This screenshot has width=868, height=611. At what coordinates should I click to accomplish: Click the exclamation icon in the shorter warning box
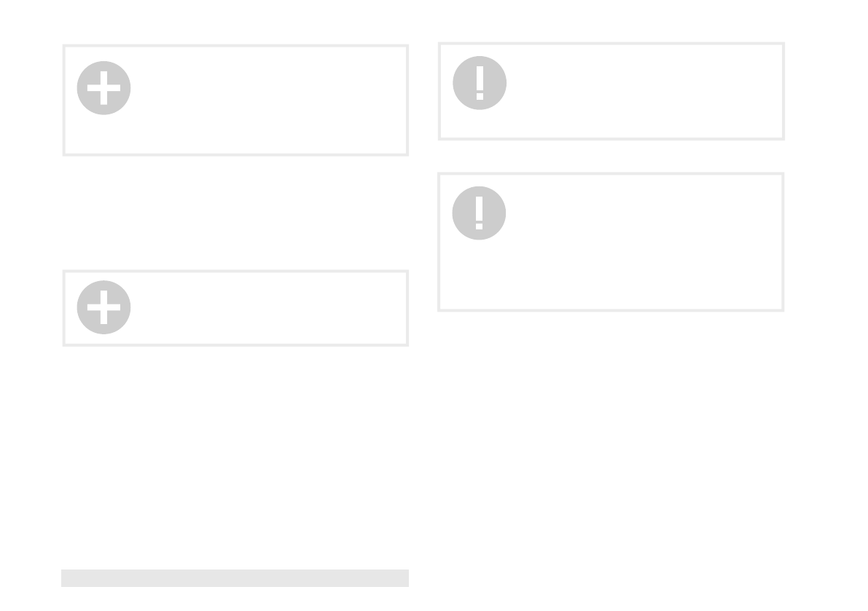click(x=480, y=83)
